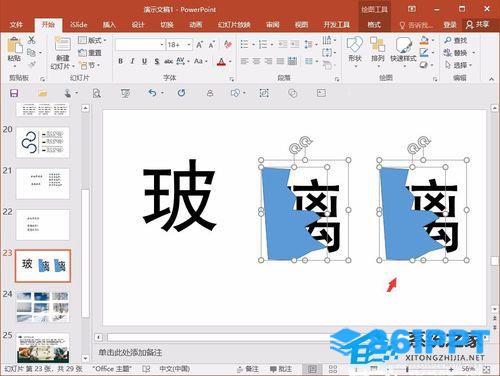Toggle Italic formatting button
This screenshot has height=376, width=500.
click(133, 61)
